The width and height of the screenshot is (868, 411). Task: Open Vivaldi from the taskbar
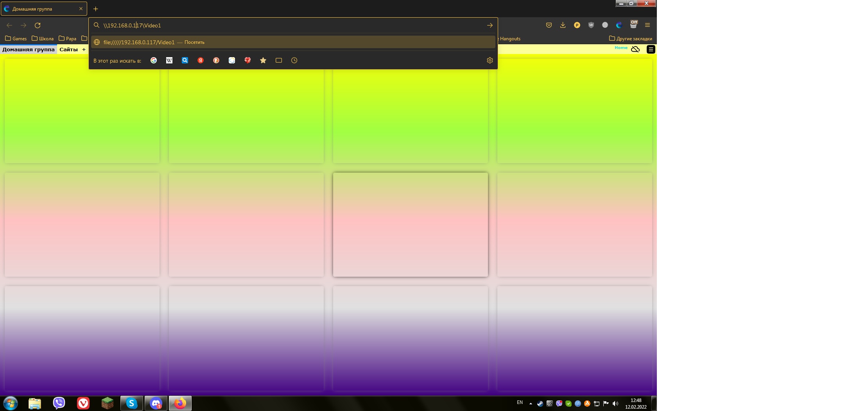click(83, 403)
